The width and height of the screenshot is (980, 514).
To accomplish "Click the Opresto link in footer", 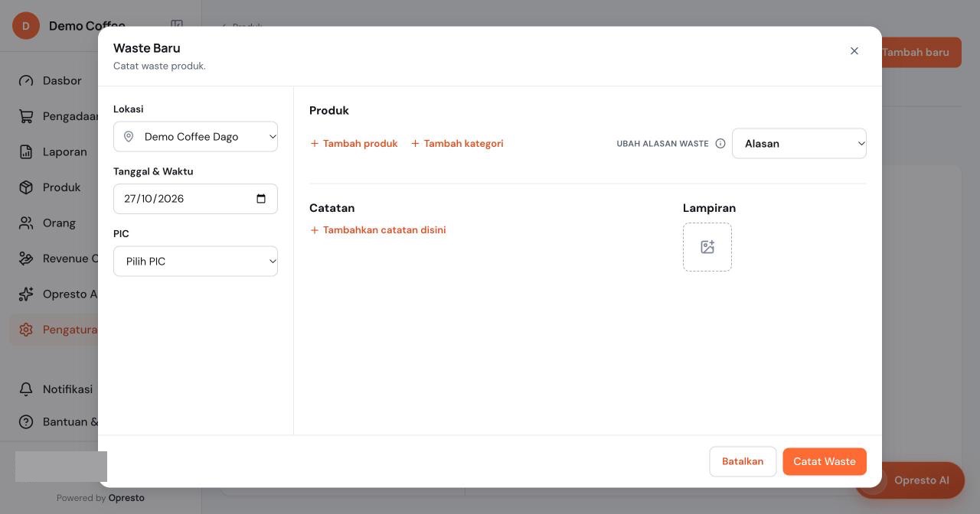I will [x=126, y=498].
